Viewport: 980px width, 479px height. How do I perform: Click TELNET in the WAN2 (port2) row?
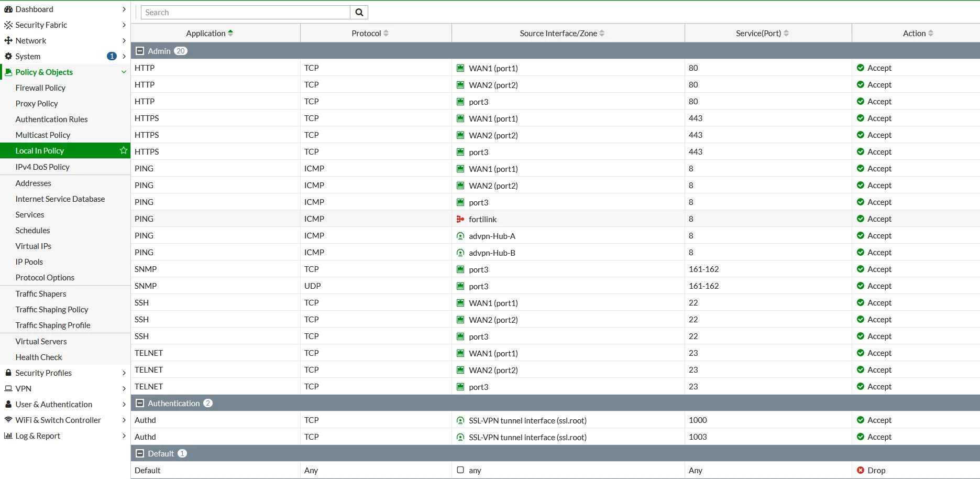[x=149, y=369]
